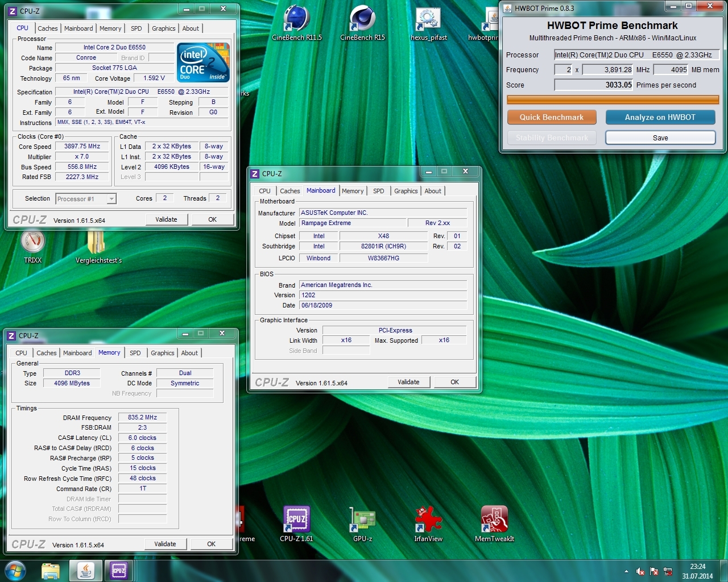Click the memory Type value DDR3
728x582 pixels.
(72, 373)
